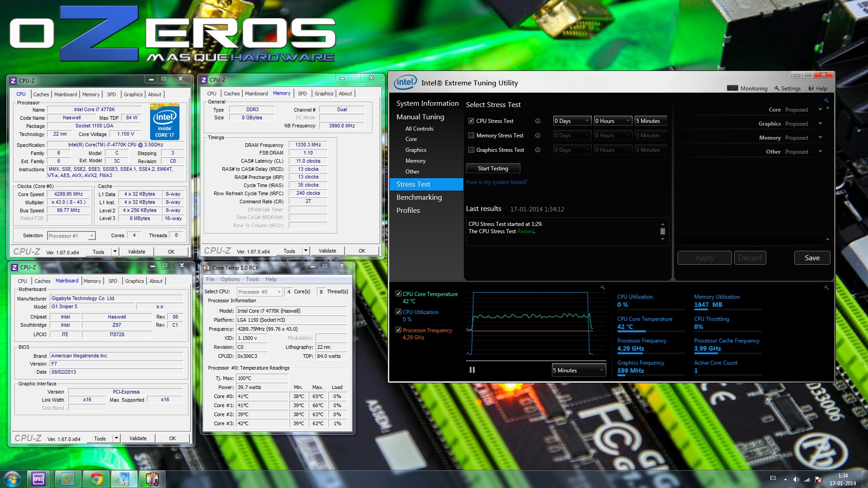The width and height of the screenshot is (868, 488).
Task: Expand Other Proposed section chevron
Action: (x=820, y=151)
